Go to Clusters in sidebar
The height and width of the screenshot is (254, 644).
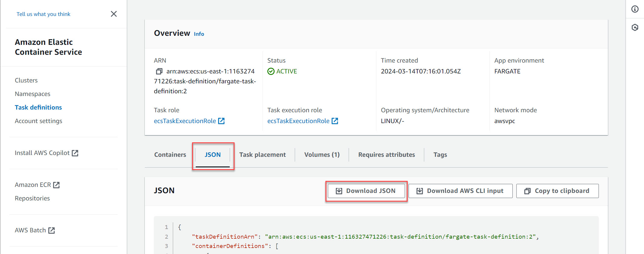click(26, 80)
